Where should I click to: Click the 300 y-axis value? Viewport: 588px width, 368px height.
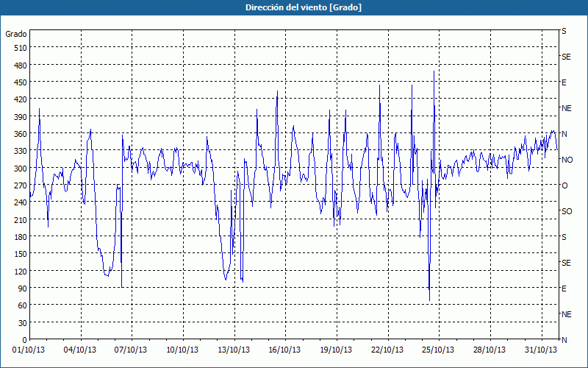click(21, 169)
